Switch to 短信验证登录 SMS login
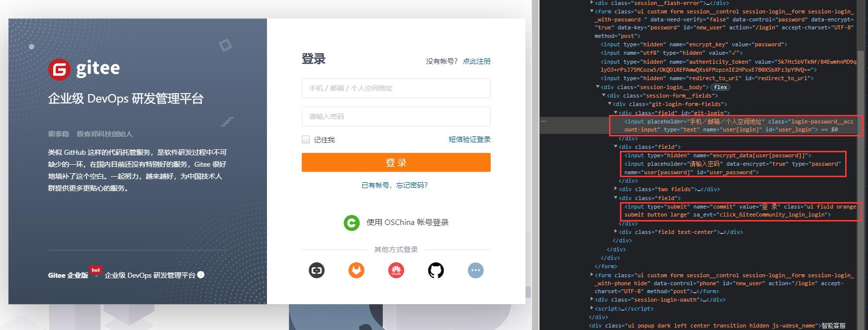Screen dimensions: 868x330 (469, 139)
